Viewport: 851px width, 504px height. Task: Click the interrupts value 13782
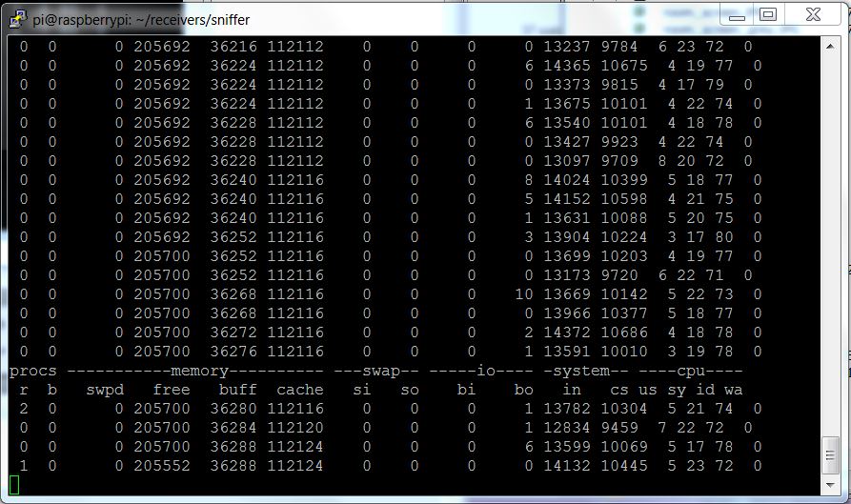pos(567,409)
